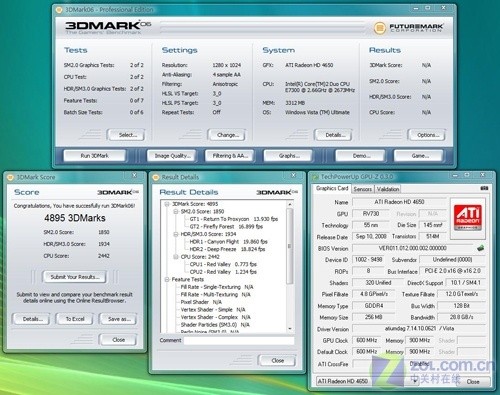Open the graphics card dropdown in GPU-Z

click(415, 381)
